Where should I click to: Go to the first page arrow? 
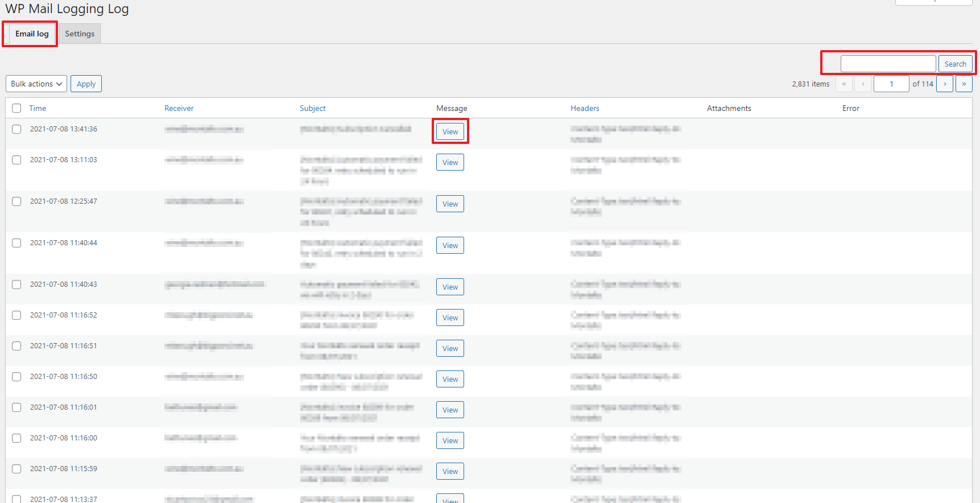click(x=844, y=84)
